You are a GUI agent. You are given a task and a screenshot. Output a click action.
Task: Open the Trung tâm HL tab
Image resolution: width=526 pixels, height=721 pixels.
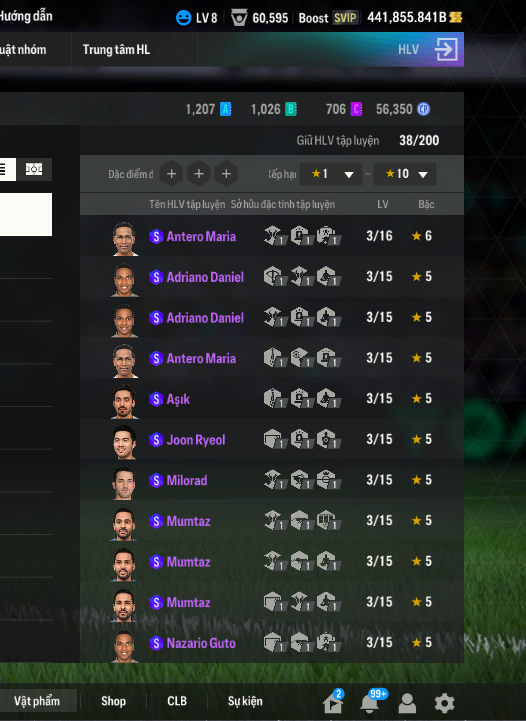[x=116, y=50]
